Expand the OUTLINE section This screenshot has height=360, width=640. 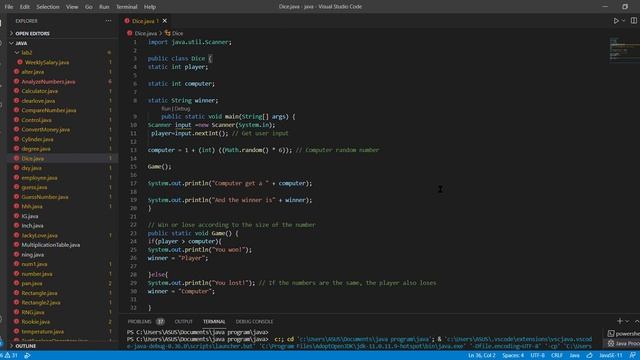click(x=63, y=346)
